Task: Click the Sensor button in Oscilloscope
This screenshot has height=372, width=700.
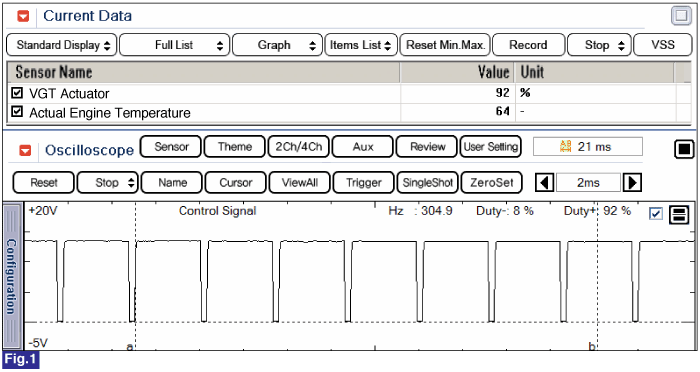Action: pos(171,147)
